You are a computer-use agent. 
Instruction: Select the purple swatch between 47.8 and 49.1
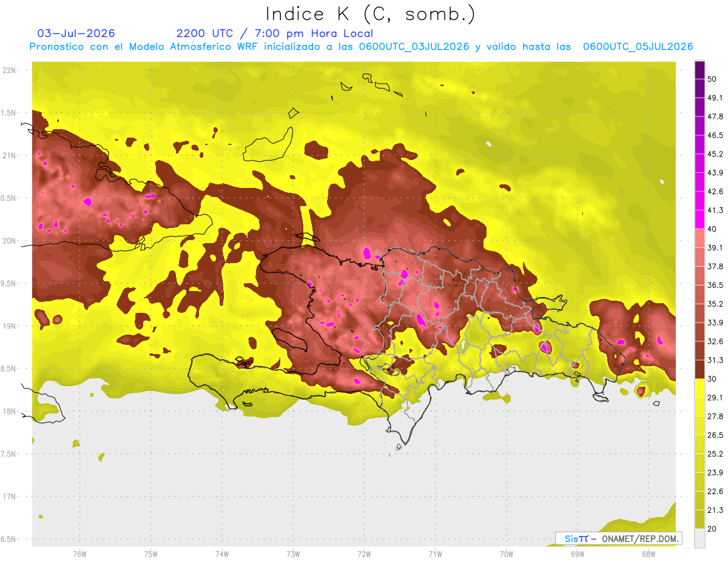699,107
